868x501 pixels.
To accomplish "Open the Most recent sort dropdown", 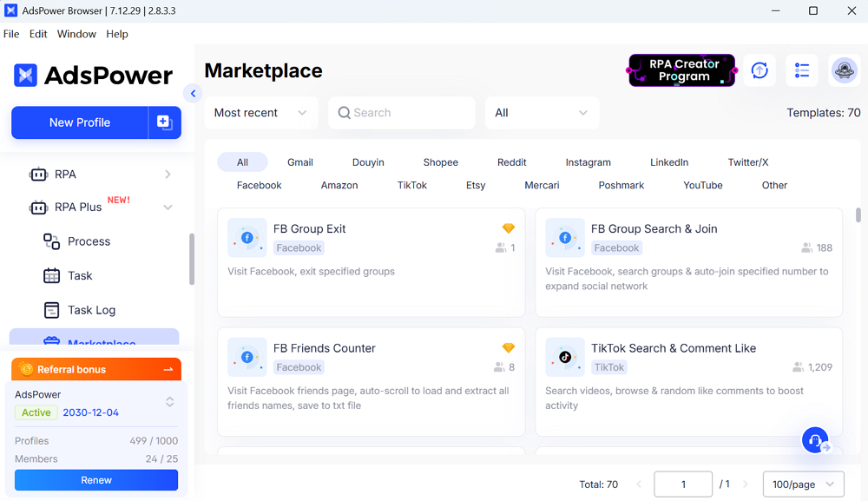I will pyautogui.click(x=260, y=113).
